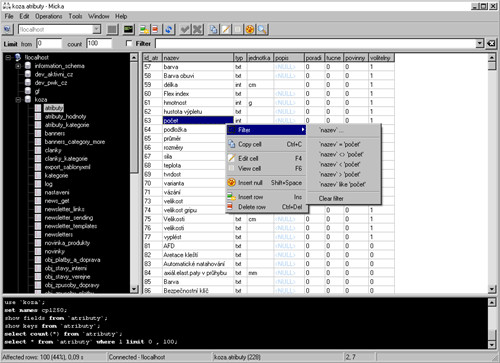Click the edit cell pencil toolbar icon

226,29
